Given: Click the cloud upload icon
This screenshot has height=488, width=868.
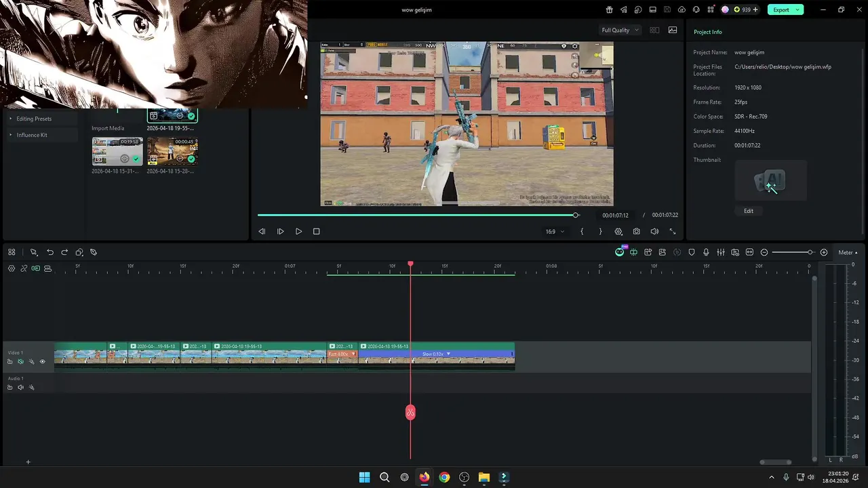Looking at the screenshot, I should 682,9.
